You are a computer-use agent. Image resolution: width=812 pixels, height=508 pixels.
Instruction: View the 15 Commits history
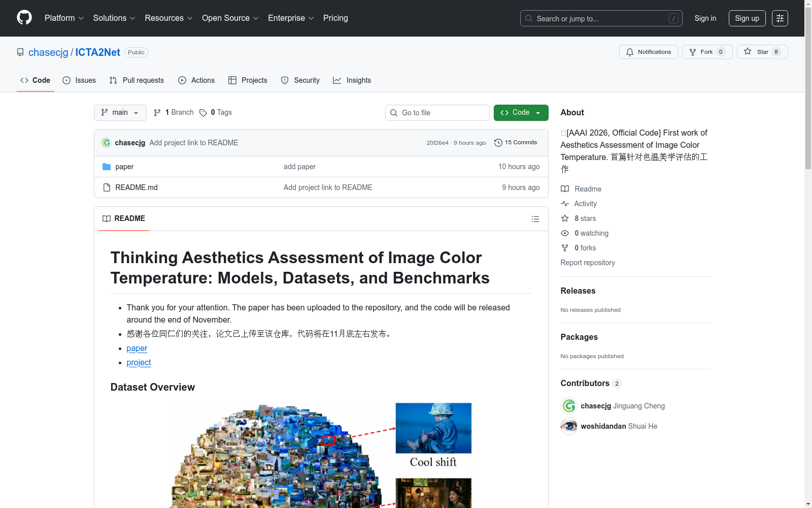click(516, 143)
